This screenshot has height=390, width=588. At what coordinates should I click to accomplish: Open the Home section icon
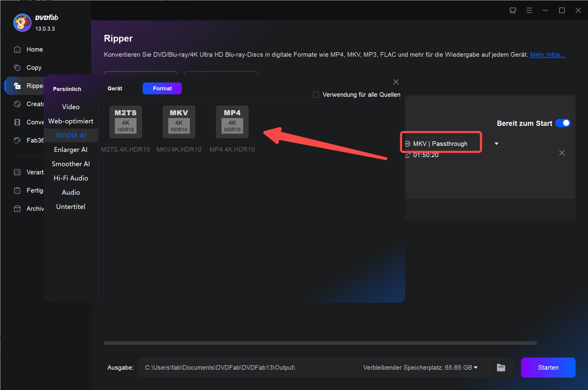tap(17, 49)
